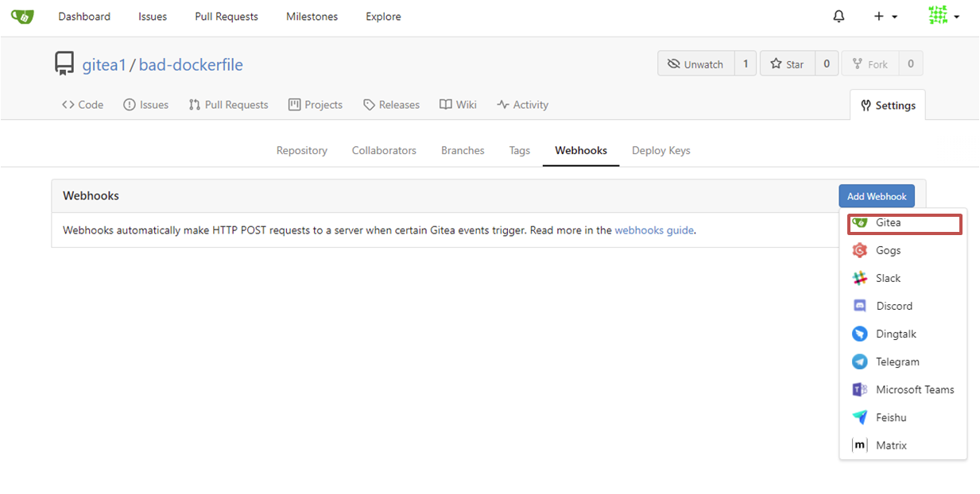The width and height of the screenshot is (980, 494).
Task: Choose Microsoft Teams in the webhook list
Action: (x=903, y=390)
